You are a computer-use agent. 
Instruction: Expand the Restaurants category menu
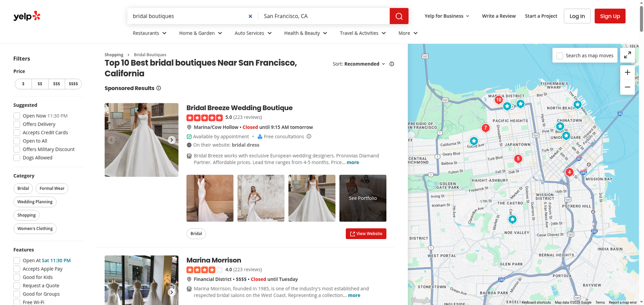[150, 33]
